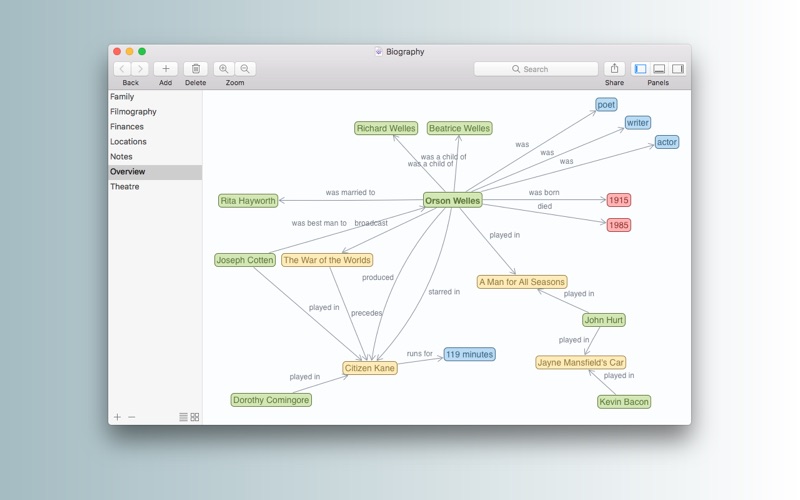
Task: Click The War of the Worlds node
Action: tap(327, 260)
